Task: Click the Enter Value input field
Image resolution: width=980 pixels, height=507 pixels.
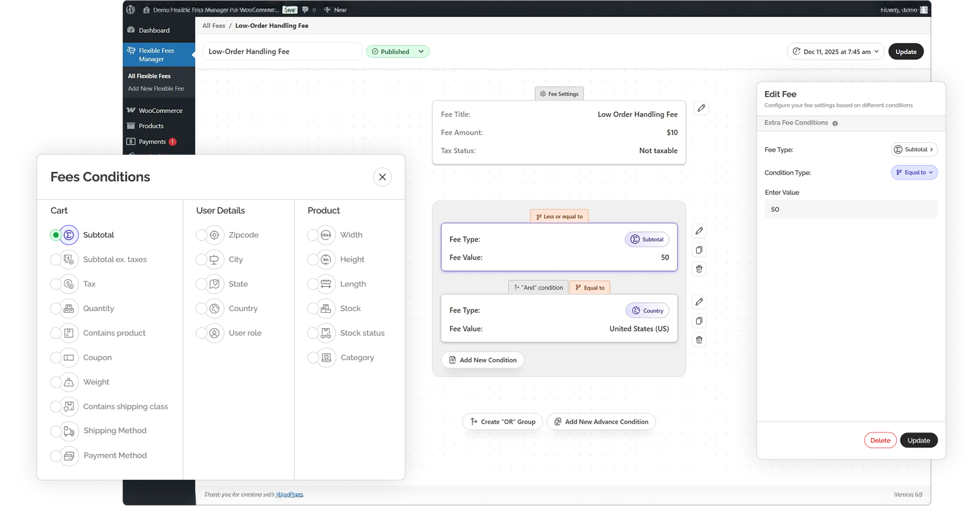Action: (x=850, y=209)
